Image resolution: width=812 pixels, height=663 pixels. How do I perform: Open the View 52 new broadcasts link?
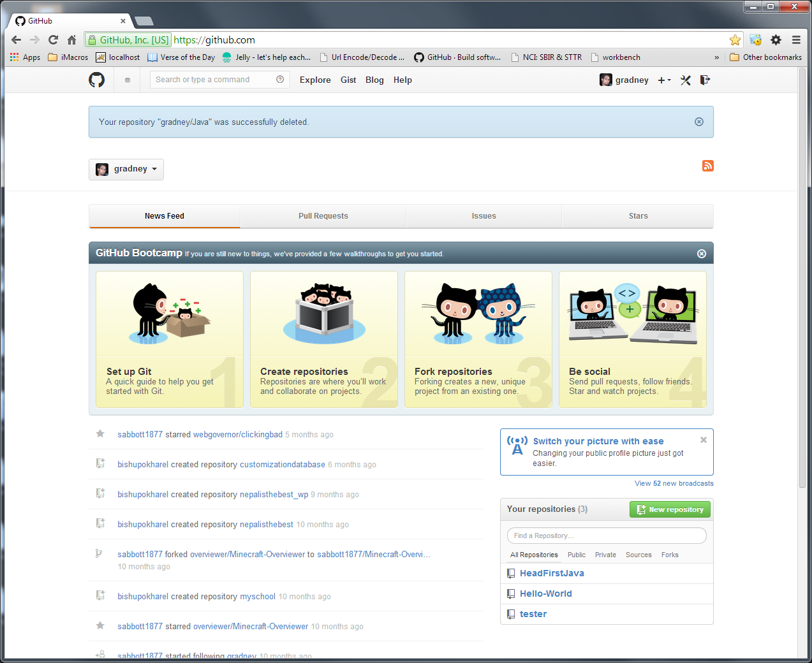click(674, 483)
